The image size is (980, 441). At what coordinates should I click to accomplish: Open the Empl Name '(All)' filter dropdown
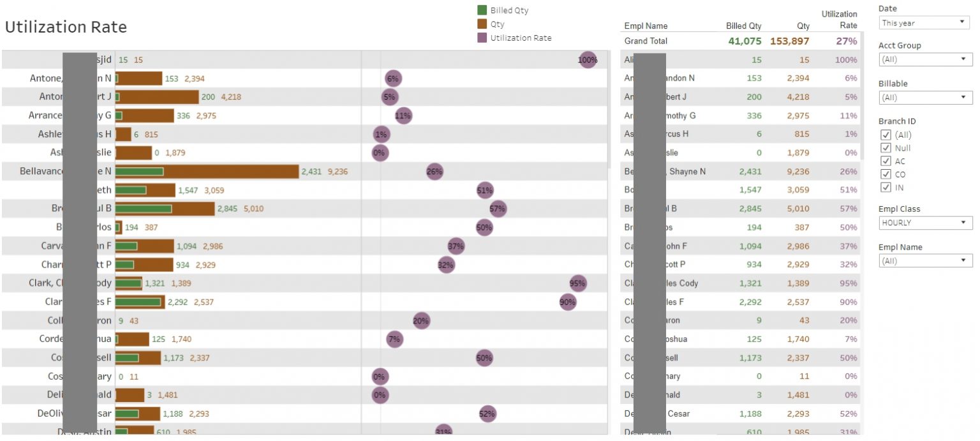click(x=924, y=260)
